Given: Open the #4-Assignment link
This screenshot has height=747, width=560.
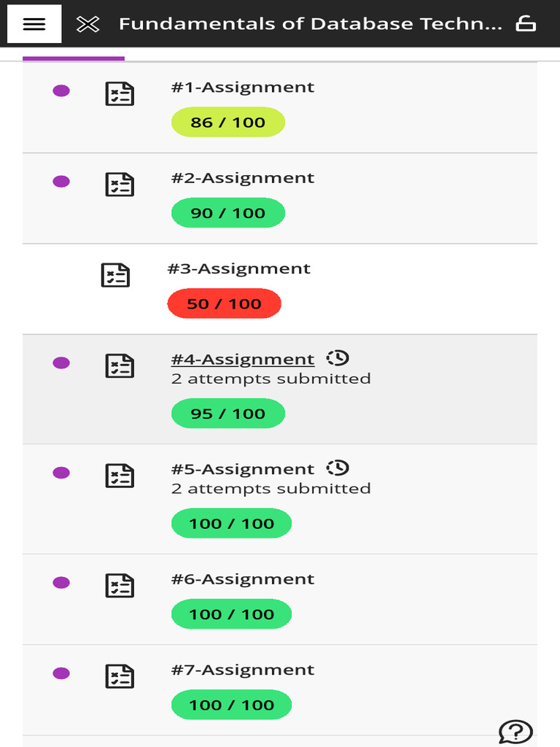Looking at the screenshot, I should point(243,360).
